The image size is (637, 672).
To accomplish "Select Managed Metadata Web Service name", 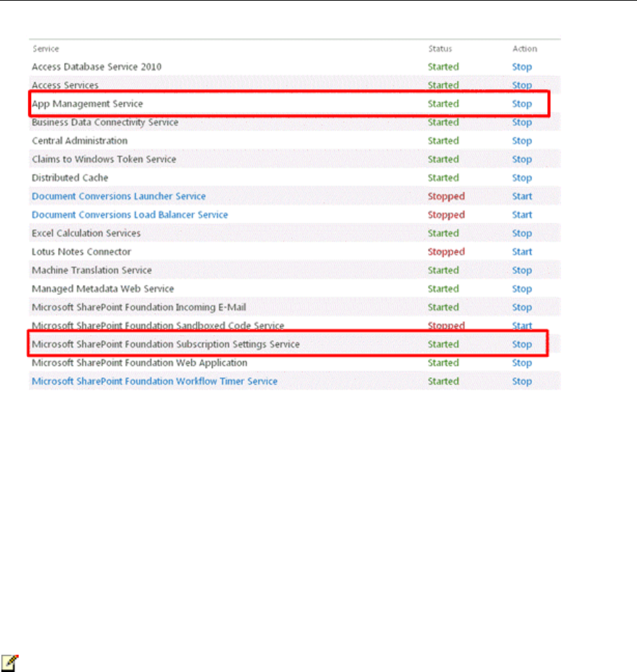I will 103,289.
